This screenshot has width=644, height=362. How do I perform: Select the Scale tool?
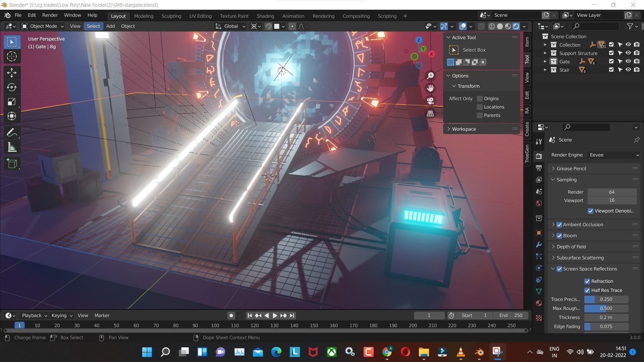tap(11, 102)
